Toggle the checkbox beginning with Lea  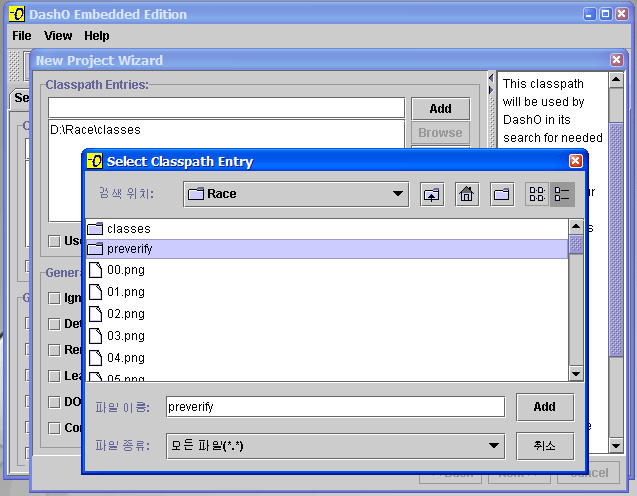(54, 376)
